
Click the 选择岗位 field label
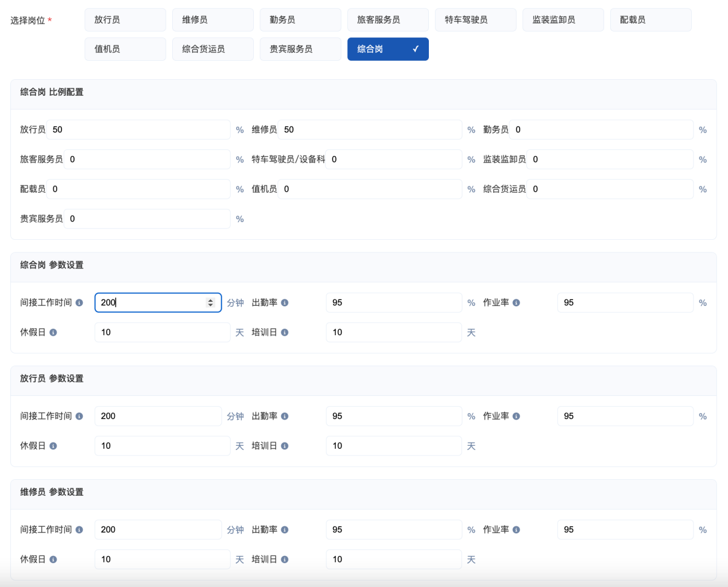pos(31,21)
